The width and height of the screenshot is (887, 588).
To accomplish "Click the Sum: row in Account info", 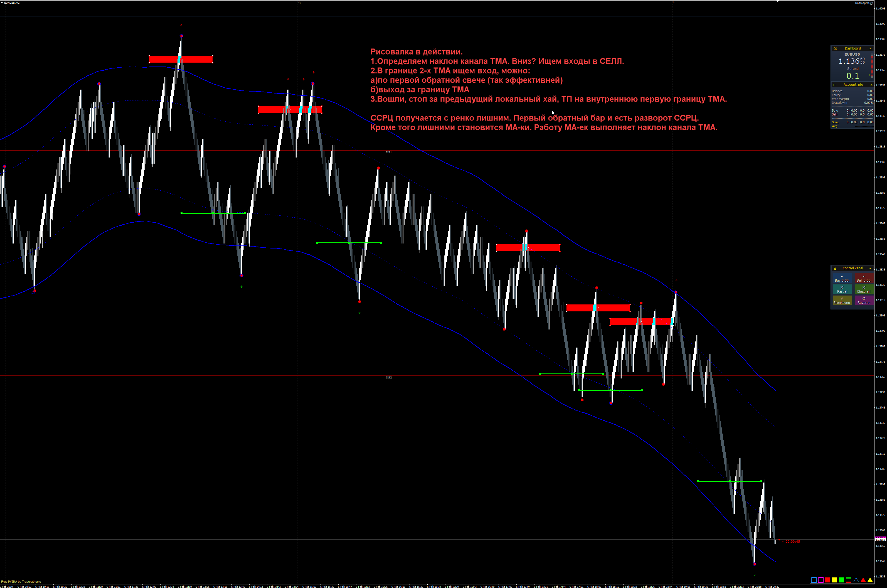I will click(852, 122).
